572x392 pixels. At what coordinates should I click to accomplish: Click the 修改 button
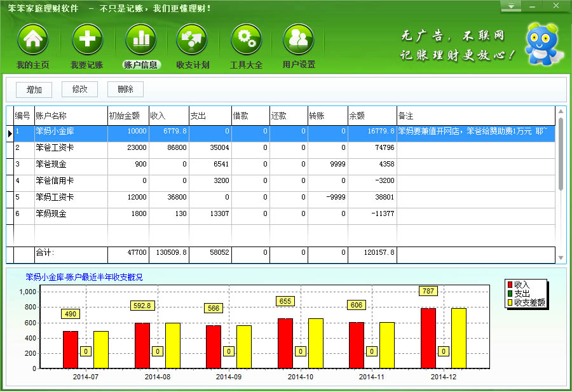80,90
